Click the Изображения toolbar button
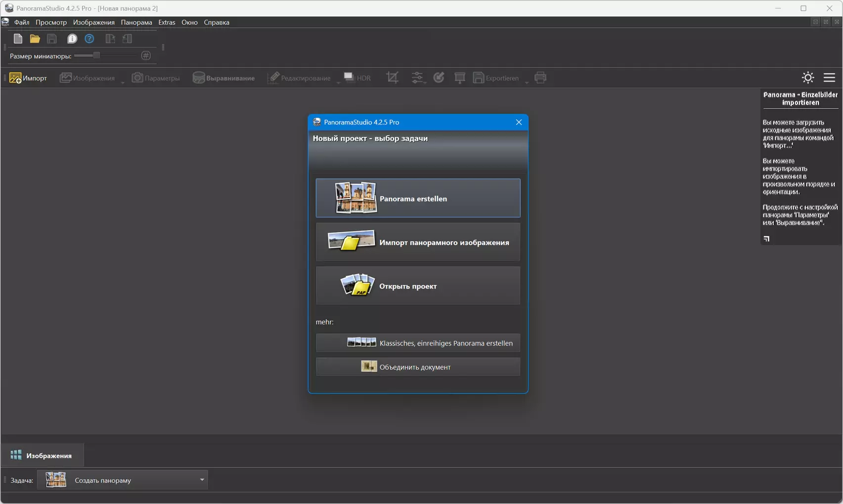 click(87, 78)
